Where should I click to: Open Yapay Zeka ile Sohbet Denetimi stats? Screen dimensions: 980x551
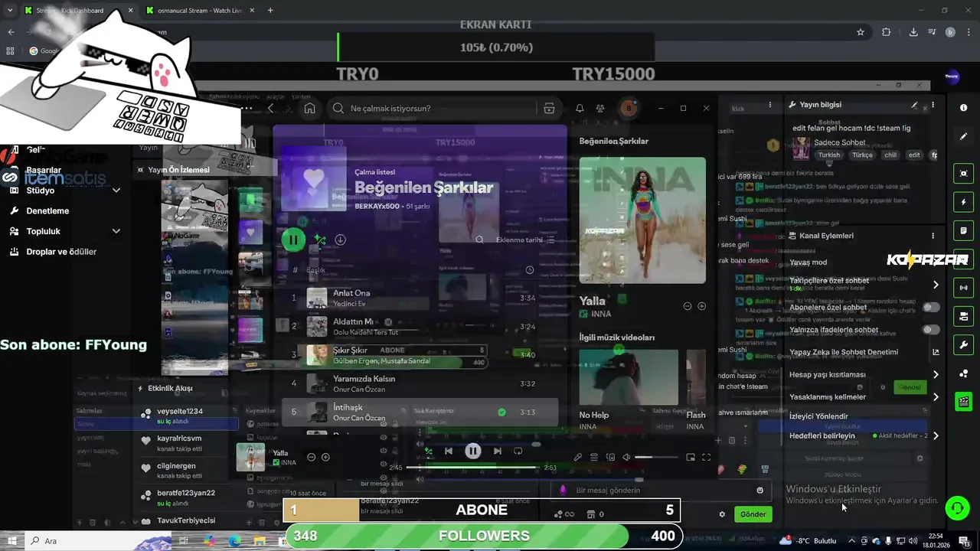click(936, 352)
